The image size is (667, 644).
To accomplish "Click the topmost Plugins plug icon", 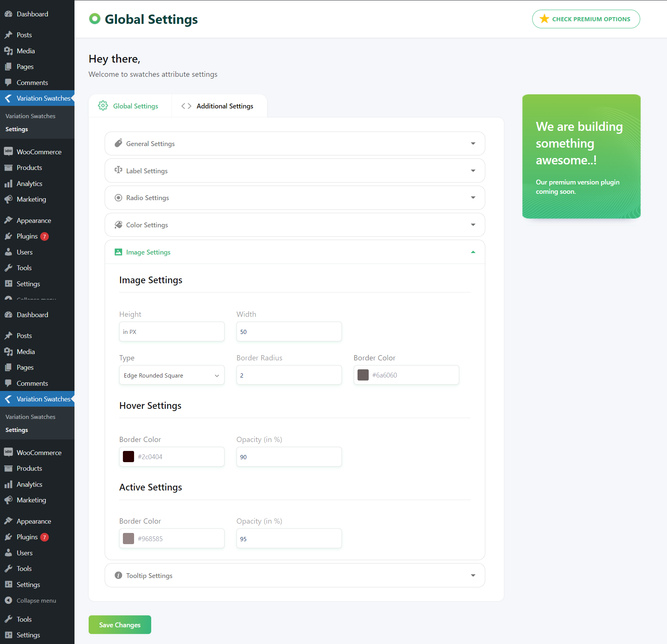I will [x=8, y=236].
